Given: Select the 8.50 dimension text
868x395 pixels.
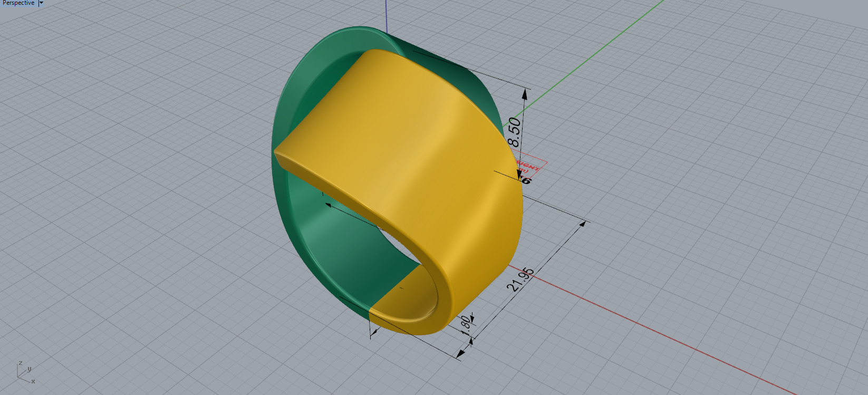Looking at the screenshot, I should click(515, 132).
